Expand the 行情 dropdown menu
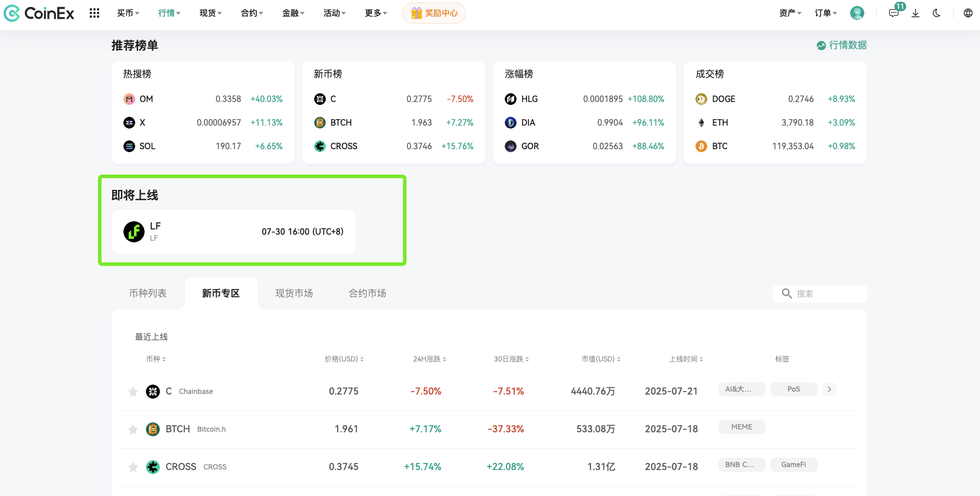Image resolution: width=980 pixels, height=496 pixels. (x=169, y=13)
